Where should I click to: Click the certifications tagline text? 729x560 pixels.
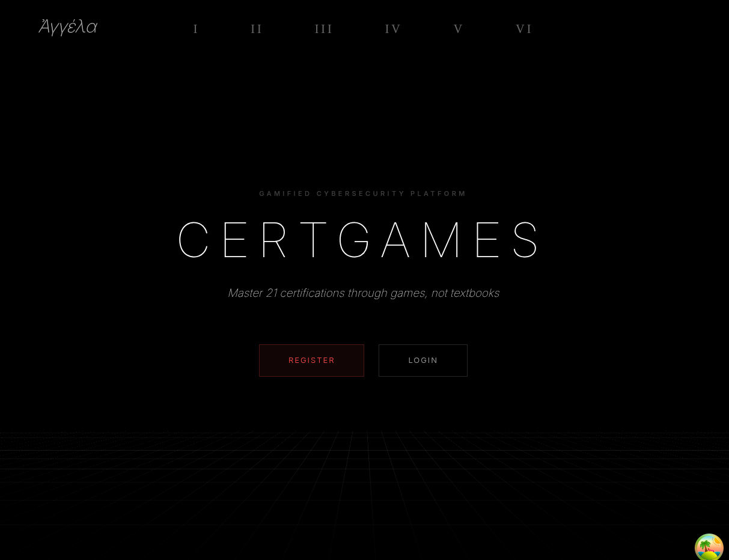(x=364, y=293)
